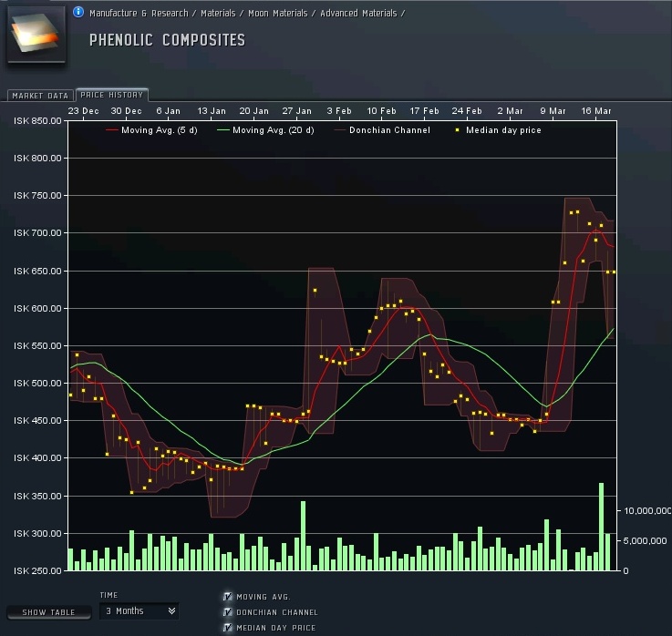Click the Phenolic Composites title
Image resolution: width=672 pixels, height=636 pixels.
(167, 40)
